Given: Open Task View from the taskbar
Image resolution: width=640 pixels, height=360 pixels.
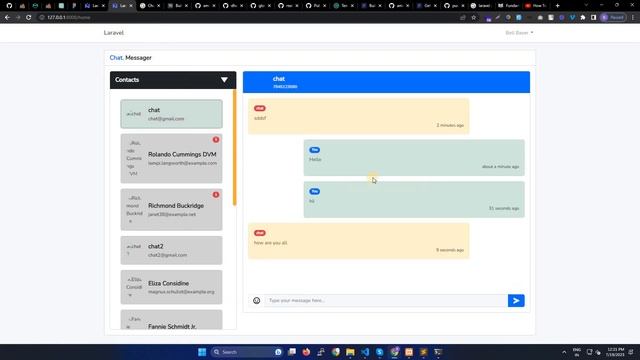Looking at the screenshot, I should 292,352.
